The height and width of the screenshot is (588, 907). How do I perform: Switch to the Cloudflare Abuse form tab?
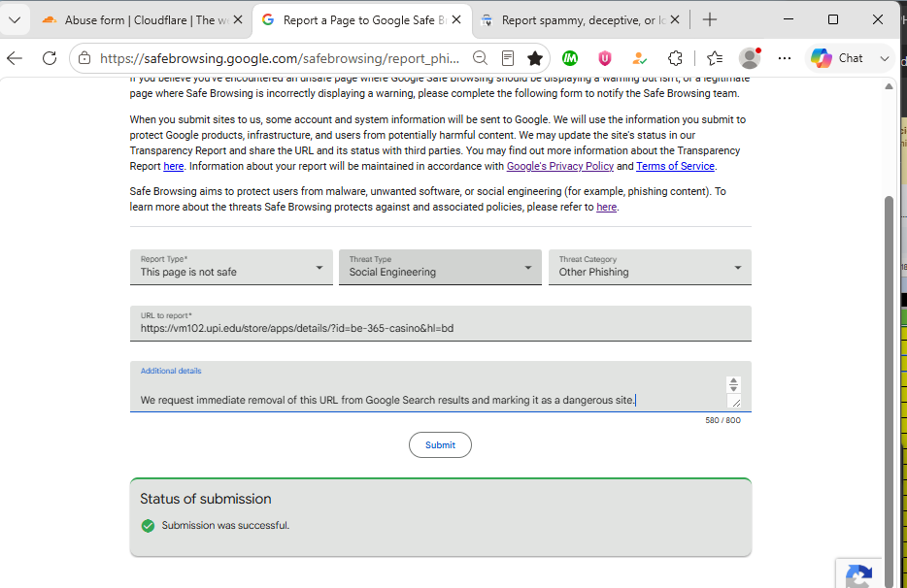tap(144, 20)
